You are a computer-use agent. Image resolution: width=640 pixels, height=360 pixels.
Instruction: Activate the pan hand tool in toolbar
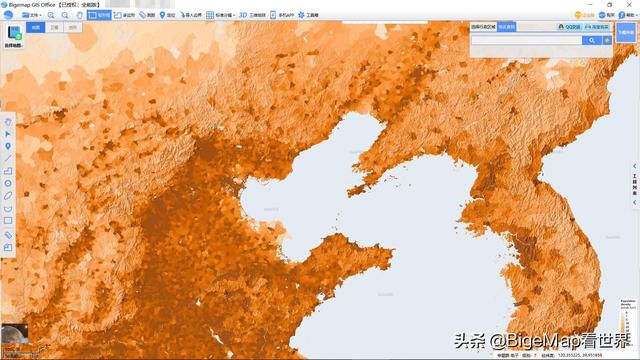[x=79, y=15]
